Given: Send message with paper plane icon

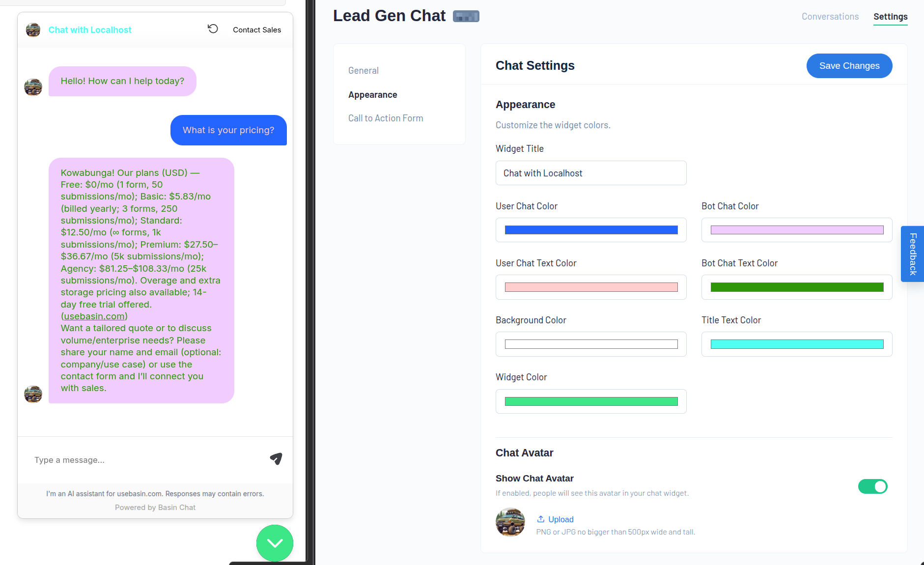Looking at the screenshot, I should pyautogui.click(x=276, y=459).
